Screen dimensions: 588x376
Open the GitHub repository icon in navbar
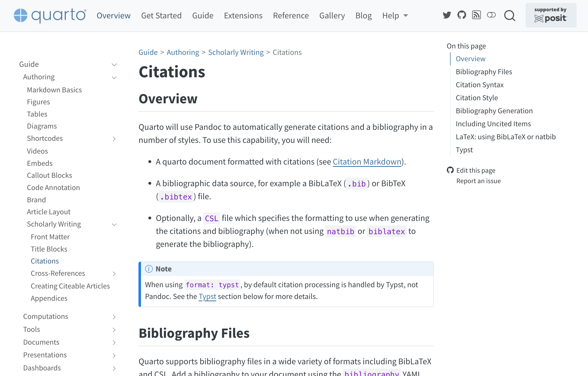[462, 15]
